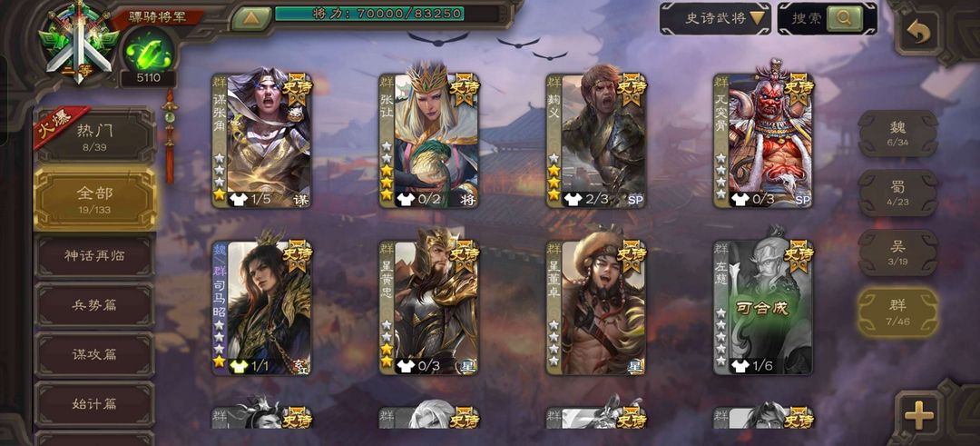Click the search magnifier icon
The height and width of the screenshot is (446, 980).
(x=845, y=19)
